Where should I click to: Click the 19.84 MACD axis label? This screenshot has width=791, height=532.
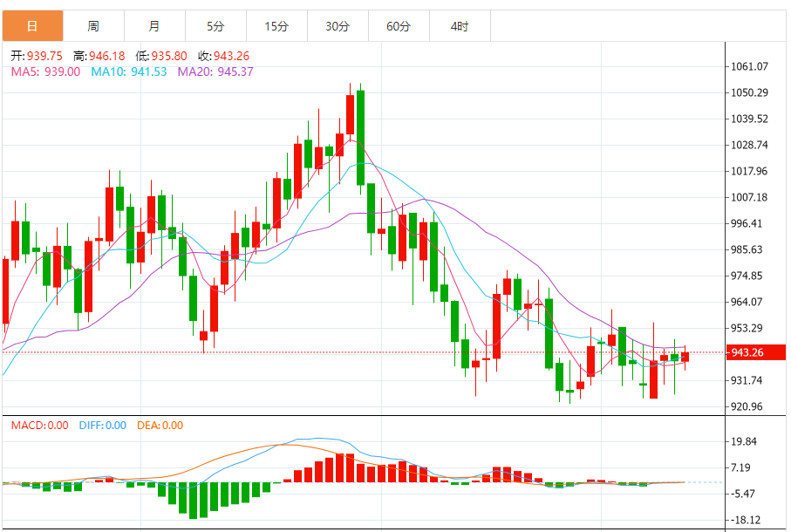(744, 442)
